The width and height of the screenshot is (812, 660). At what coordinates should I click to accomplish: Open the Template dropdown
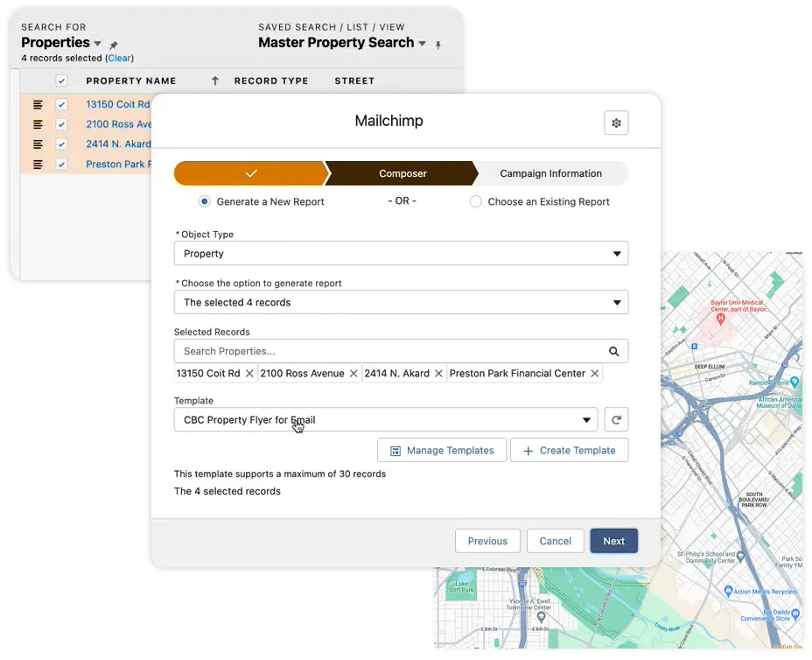(386, 419)
